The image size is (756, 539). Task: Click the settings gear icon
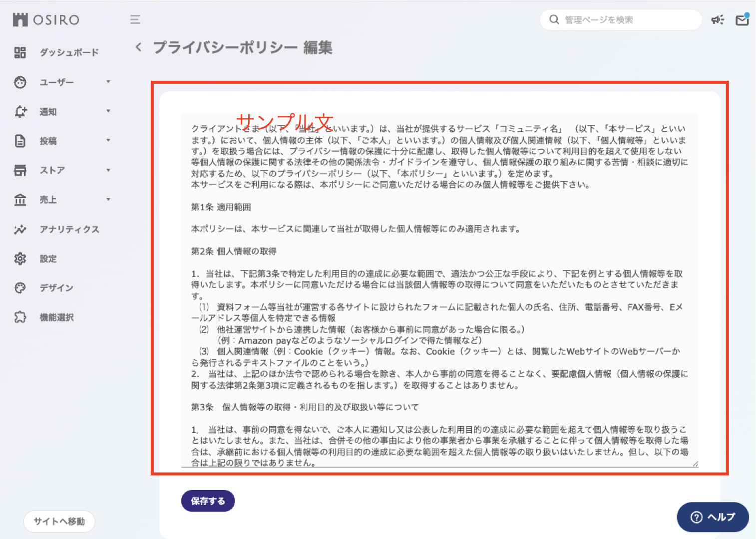[x=20, y=259]
